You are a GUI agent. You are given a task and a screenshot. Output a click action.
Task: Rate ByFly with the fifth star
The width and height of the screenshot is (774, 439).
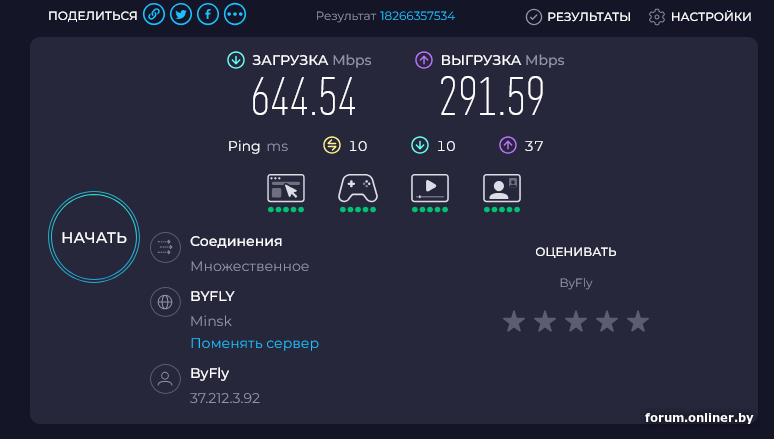coord(638,321)
